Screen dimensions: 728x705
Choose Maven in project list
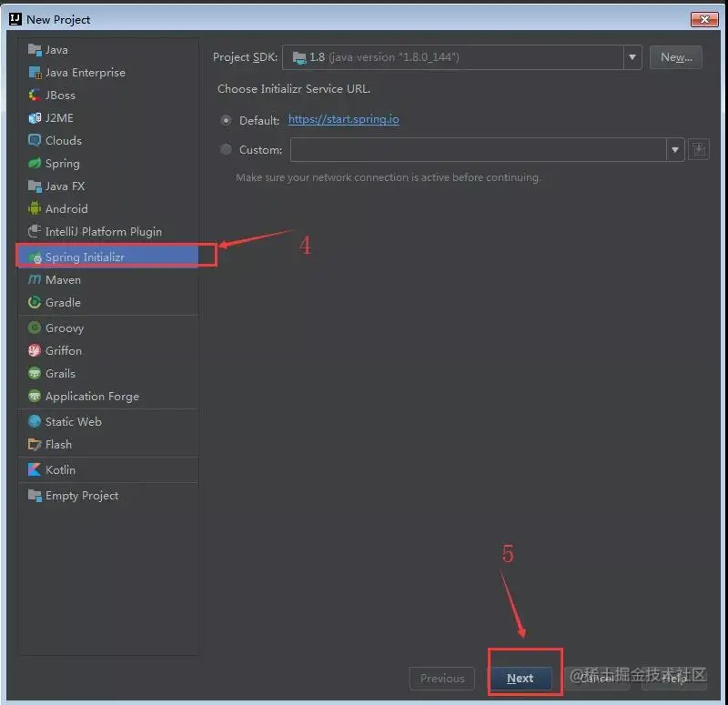(63, 280)
